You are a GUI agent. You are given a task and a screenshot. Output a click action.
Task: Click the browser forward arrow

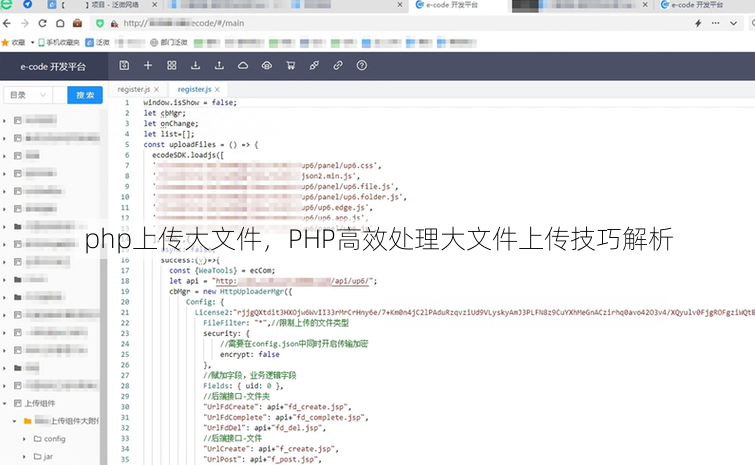[x=25, y=23]
